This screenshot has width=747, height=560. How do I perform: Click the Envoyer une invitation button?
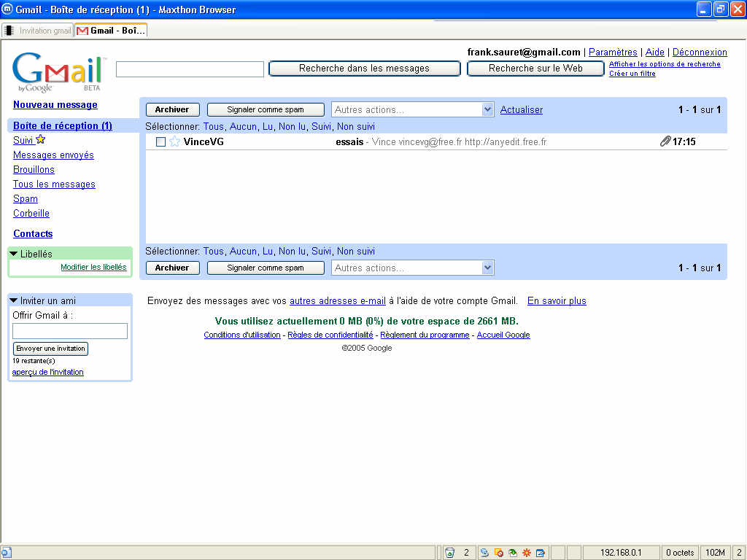(50, 349)
